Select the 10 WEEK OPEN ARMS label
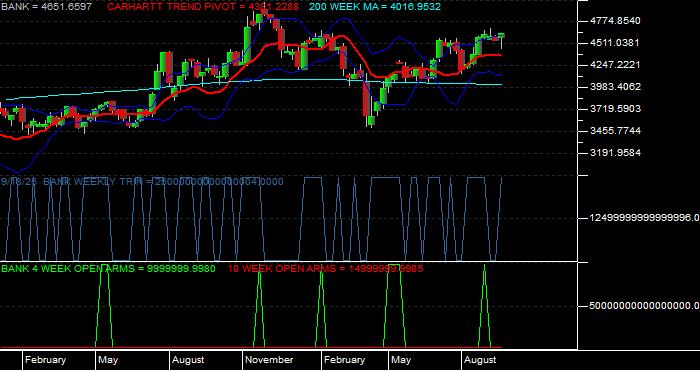This screenshot has width=700, height=370. (325, 268)
